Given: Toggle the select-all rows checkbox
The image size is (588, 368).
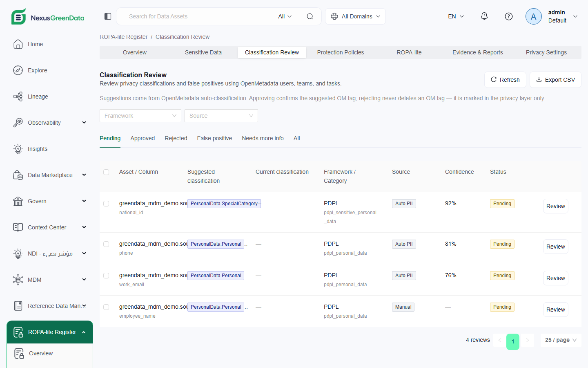Looking at the screenshot, I should [x=106, y=172].
